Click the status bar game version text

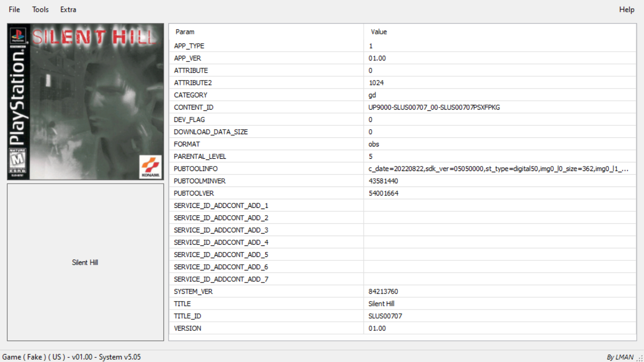click(x=72, y=357)
